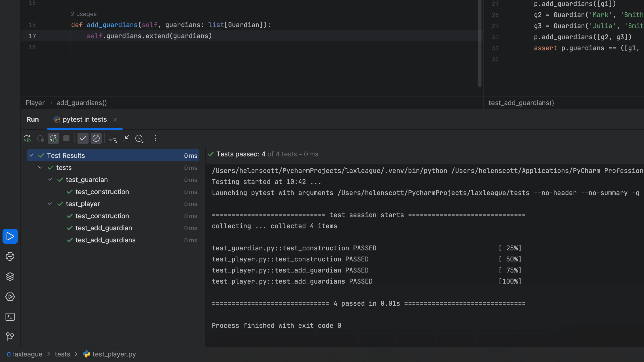Toggle rerun tests automatically
The height and width of the screenshot is (362, 644).
tap(53, 138)
